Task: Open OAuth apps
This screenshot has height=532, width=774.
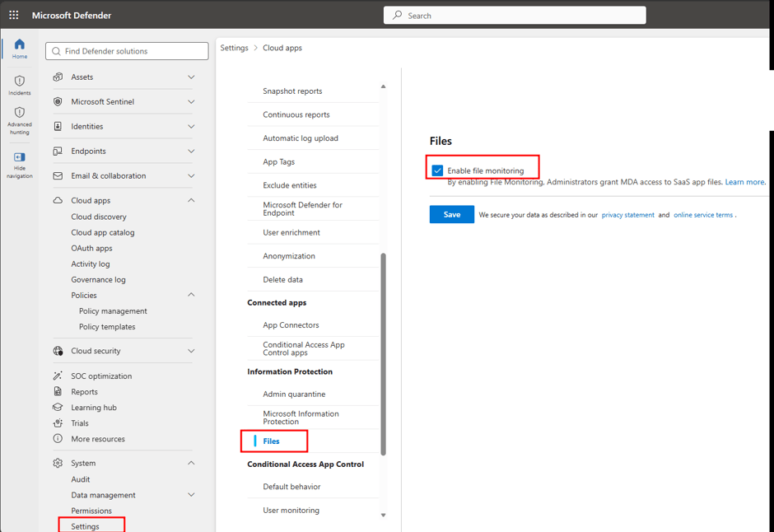Action: [92, 248]
